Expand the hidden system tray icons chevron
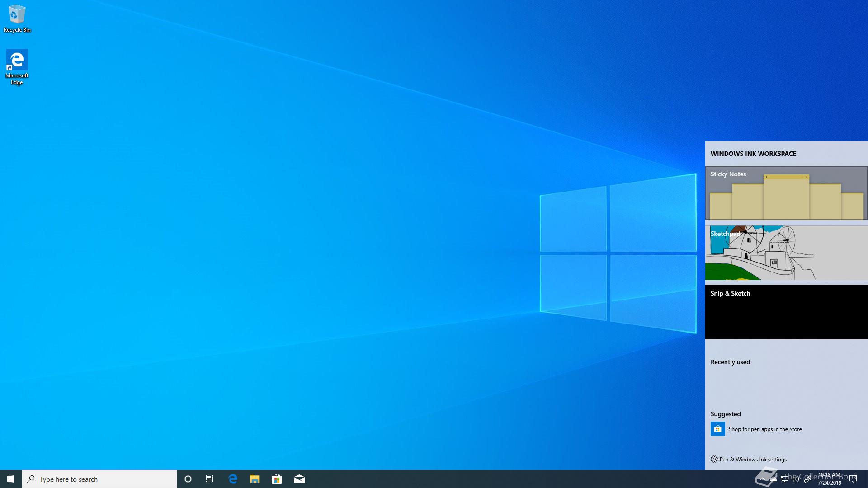Viewport: 868px width, 488px height. click(x=763, y=479)
